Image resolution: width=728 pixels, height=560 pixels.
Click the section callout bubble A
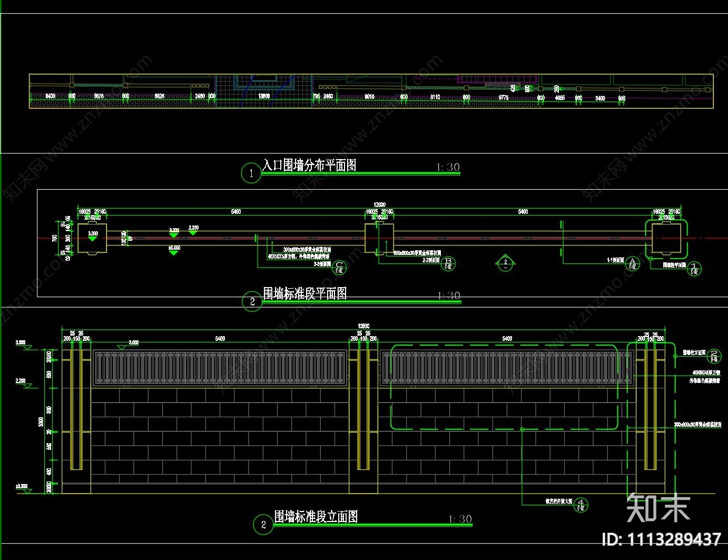(x=632, y=264)
